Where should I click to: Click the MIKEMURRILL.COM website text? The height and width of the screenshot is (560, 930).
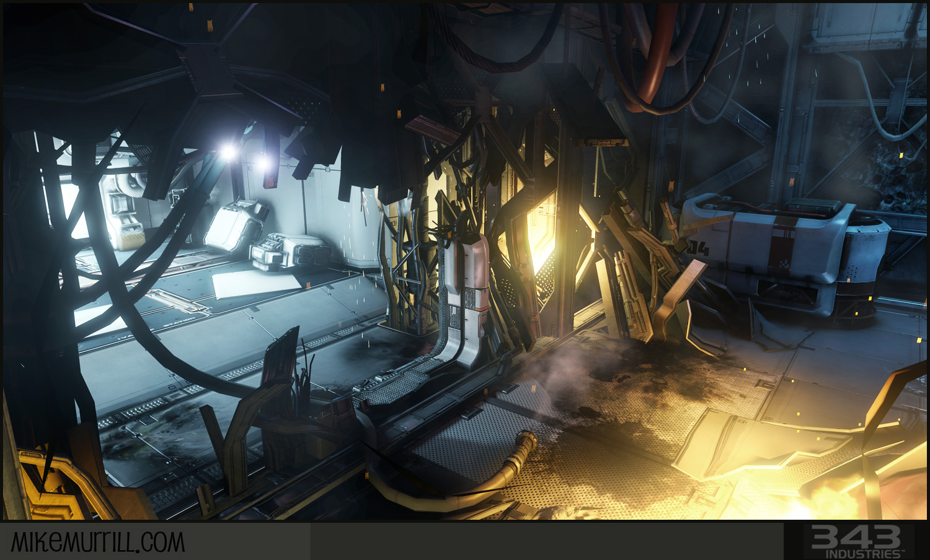(x=98, y=542)
